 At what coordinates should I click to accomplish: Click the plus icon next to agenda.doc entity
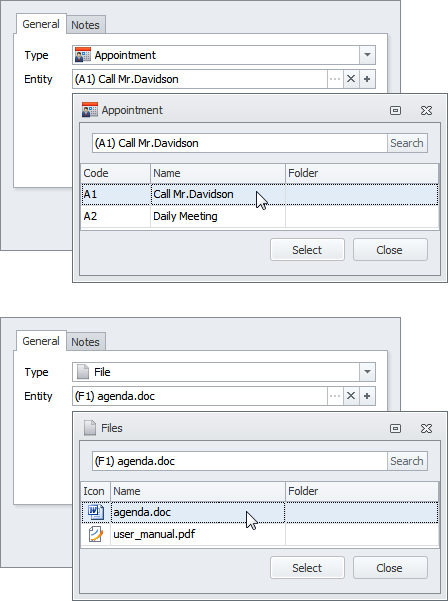click(x=367, y=396)
